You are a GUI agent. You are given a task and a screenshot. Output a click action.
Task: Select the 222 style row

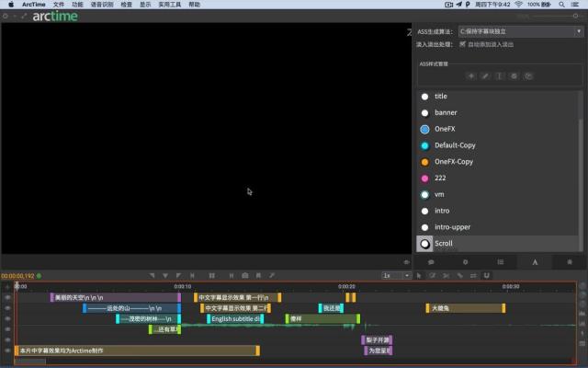pos(497,178)
